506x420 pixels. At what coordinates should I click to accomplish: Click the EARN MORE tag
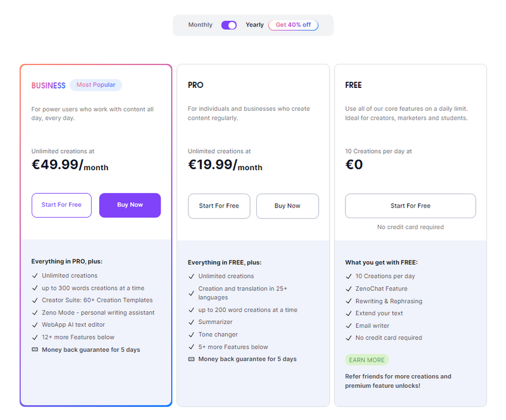tap(367, 360)
